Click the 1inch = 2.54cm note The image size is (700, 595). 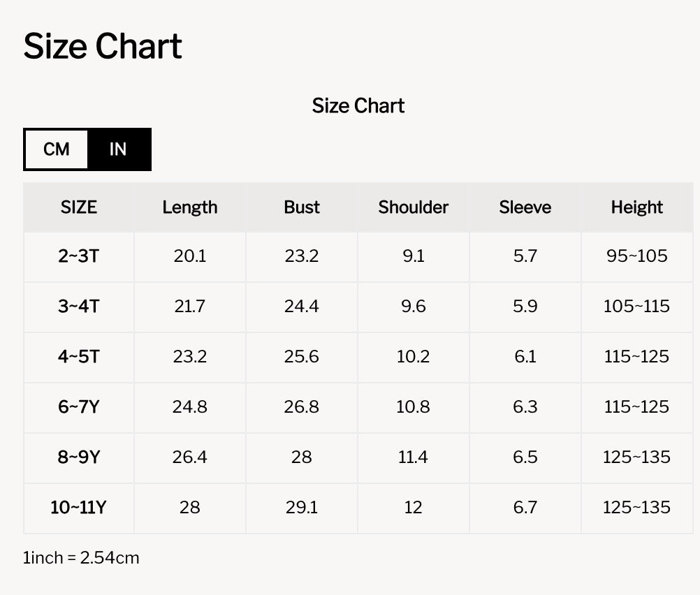click(x=81, y=558)
